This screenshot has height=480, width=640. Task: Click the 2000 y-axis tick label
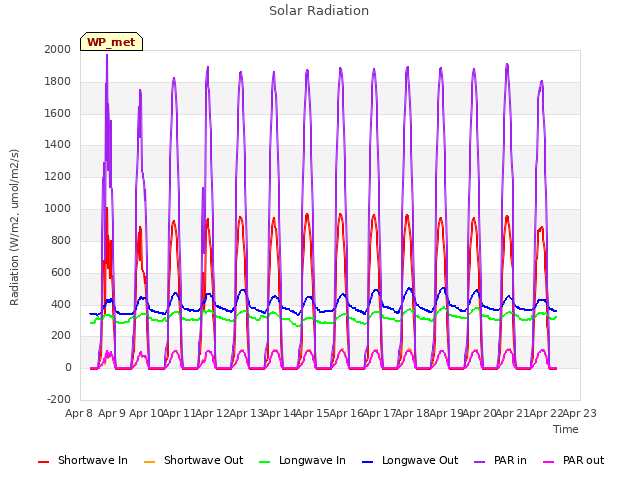(x=58, y=49)
